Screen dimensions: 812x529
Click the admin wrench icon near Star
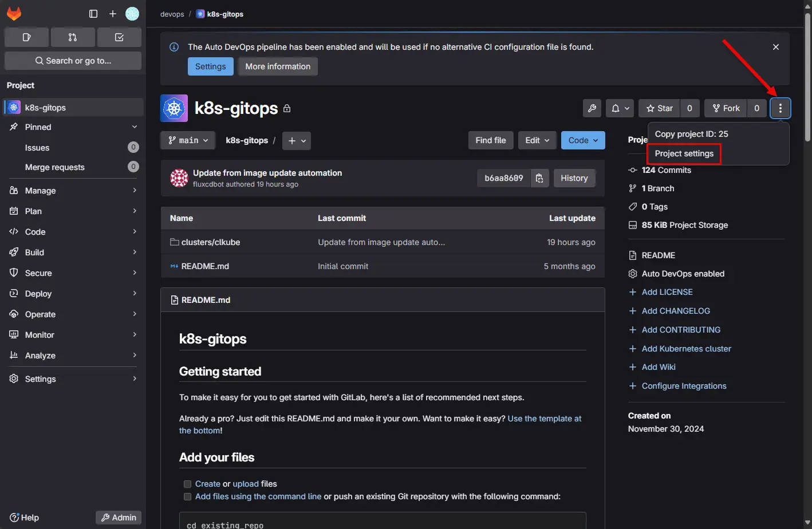point(592,108)
